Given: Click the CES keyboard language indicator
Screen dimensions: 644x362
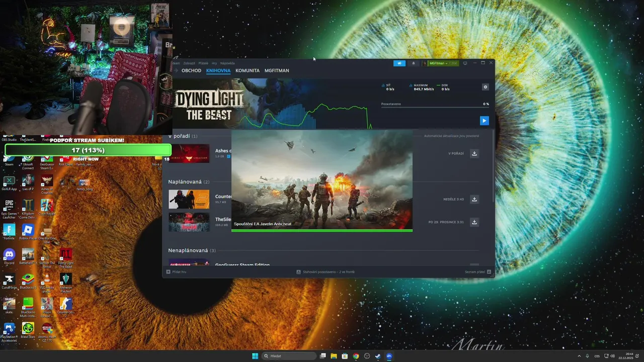Looking at the screenshot, I should point(597,356).
